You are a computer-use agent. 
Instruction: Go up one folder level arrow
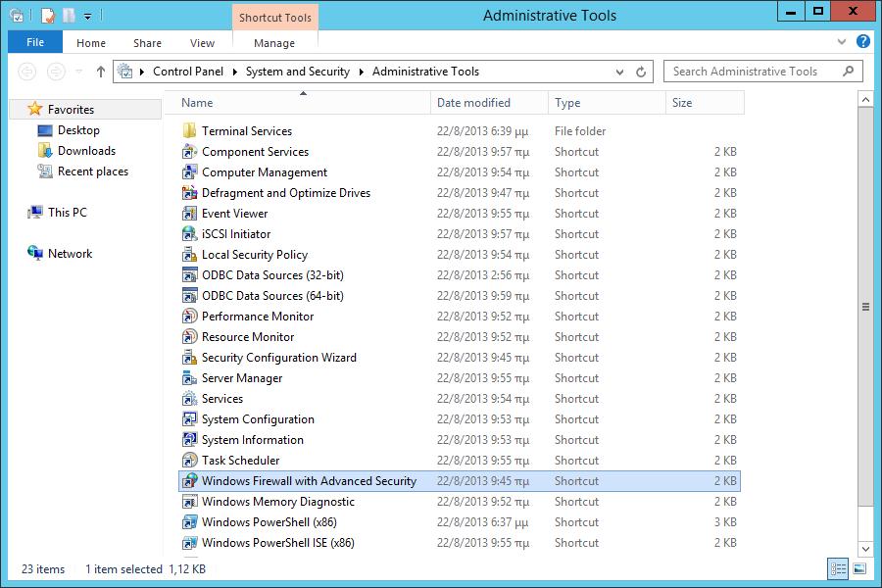[101, 72]
